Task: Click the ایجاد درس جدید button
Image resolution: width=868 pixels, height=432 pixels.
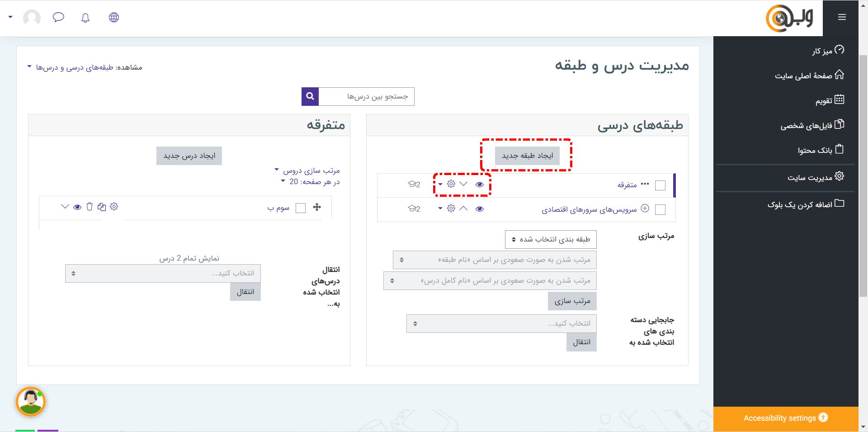Action: pos(189,156)
